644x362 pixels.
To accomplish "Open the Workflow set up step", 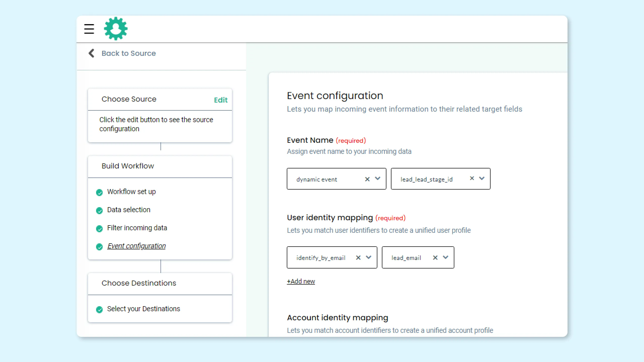I will tap(131, 192).
